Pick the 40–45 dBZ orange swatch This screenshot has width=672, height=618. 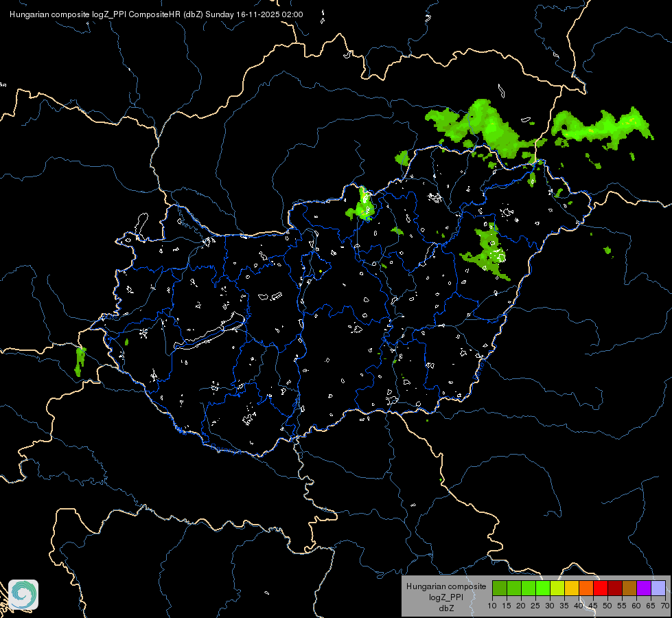click(x=586, y=588)
